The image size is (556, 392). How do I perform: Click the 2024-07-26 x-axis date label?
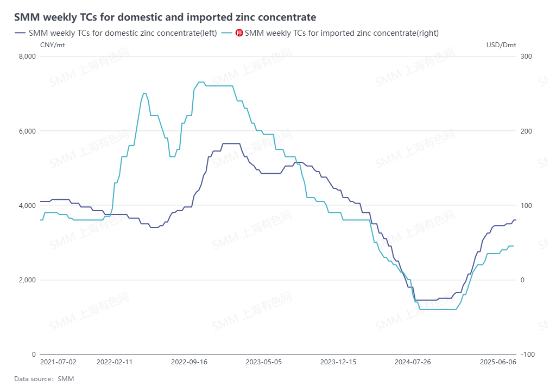[413, 362]
